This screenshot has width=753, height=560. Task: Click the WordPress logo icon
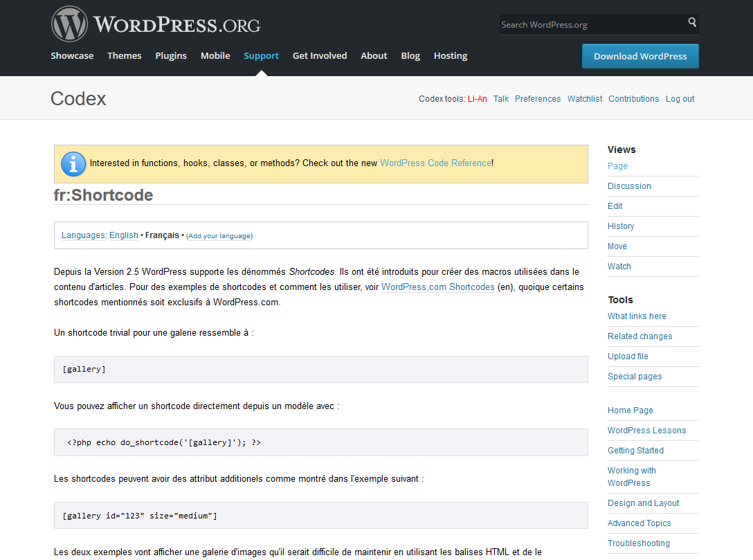(70, 24)
